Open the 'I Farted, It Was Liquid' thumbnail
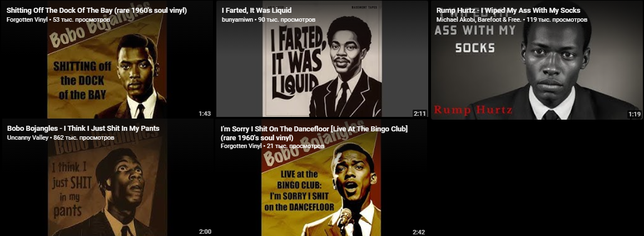644x236 pixels. (322, 60)
